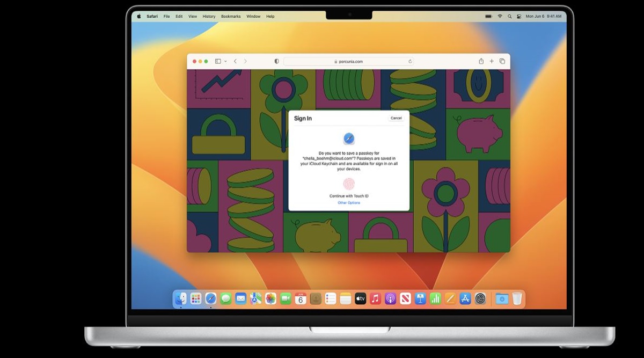Reload the page with the refresh icon
Screen dimensions: 644x358
[x=410, y=61]
